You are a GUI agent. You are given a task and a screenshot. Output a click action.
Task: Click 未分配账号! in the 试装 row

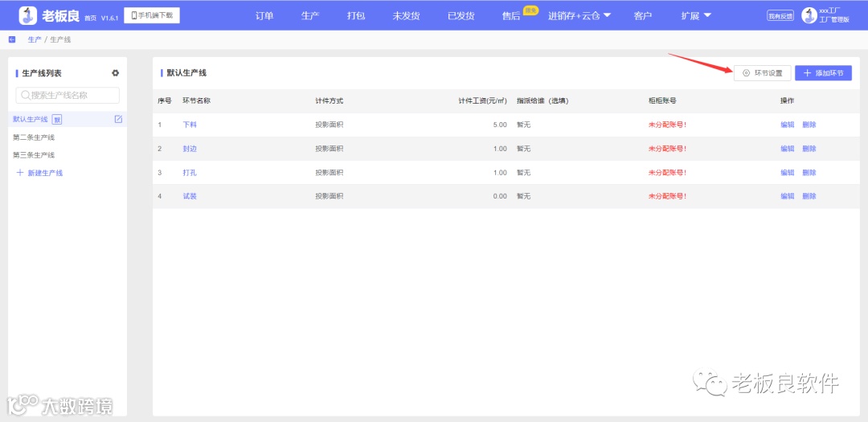(668, 196)
